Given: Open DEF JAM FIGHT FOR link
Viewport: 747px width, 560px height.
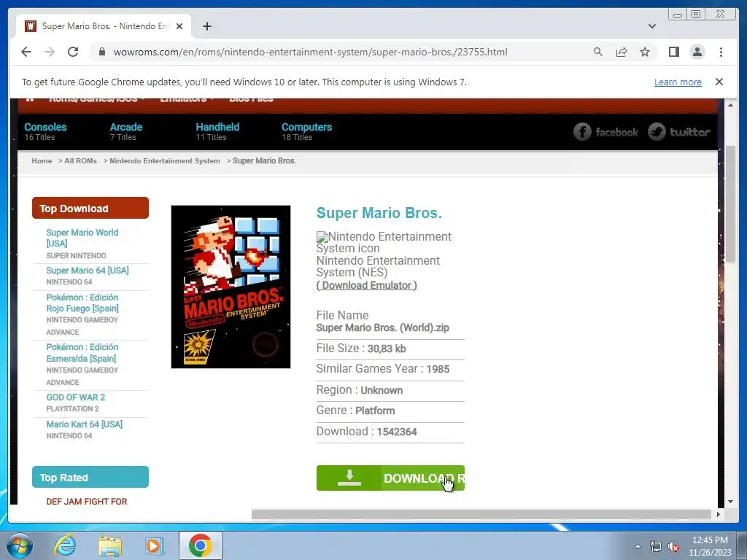Looking at the screenshot, I should coord(86,502).
